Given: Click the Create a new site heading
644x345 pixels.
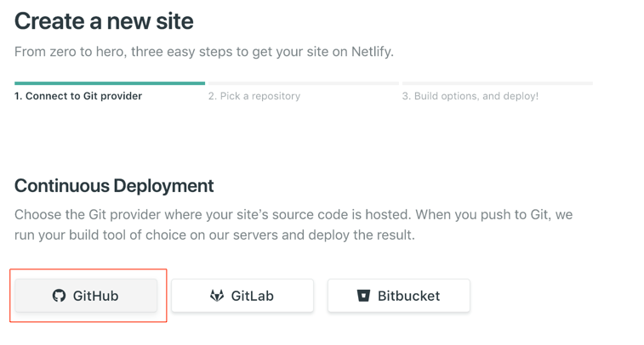Looking at the screenshot, I should (x=104, y=20).
